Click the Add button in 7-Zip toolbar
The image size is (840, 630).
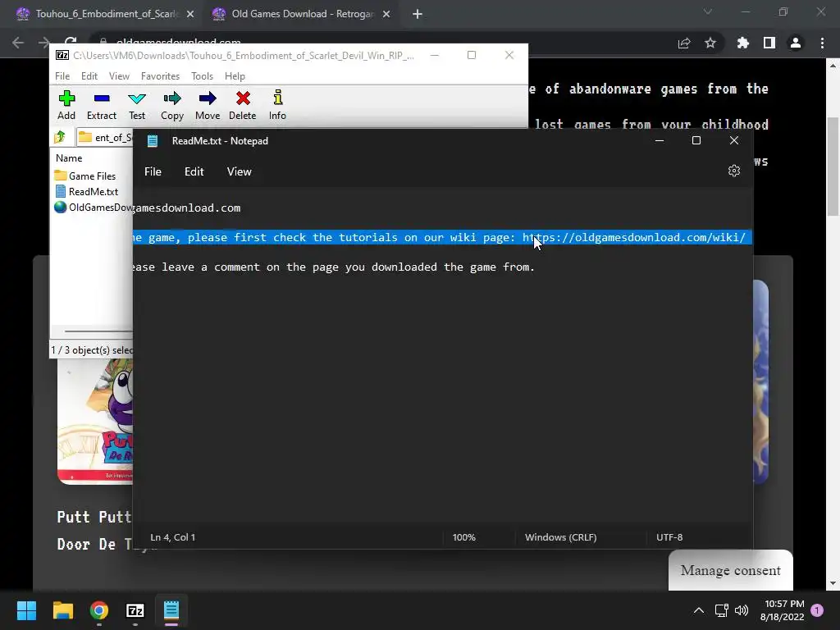66,105
